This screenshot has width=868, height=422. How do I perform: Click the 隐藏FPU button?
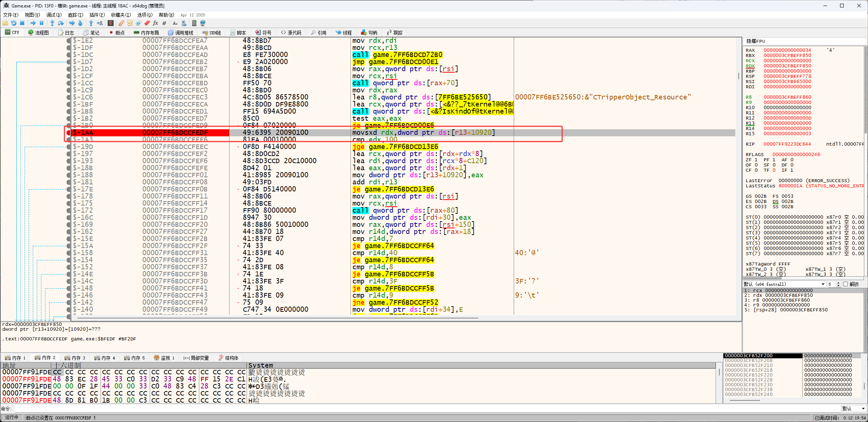tap(755, 41)
